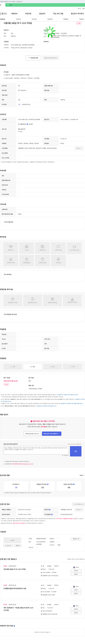Screen dimensions: 85x644
Task: Open the [시흥동/4등급] 재가요양보호사 모집 posting
Action: click(x=15, y=589)
